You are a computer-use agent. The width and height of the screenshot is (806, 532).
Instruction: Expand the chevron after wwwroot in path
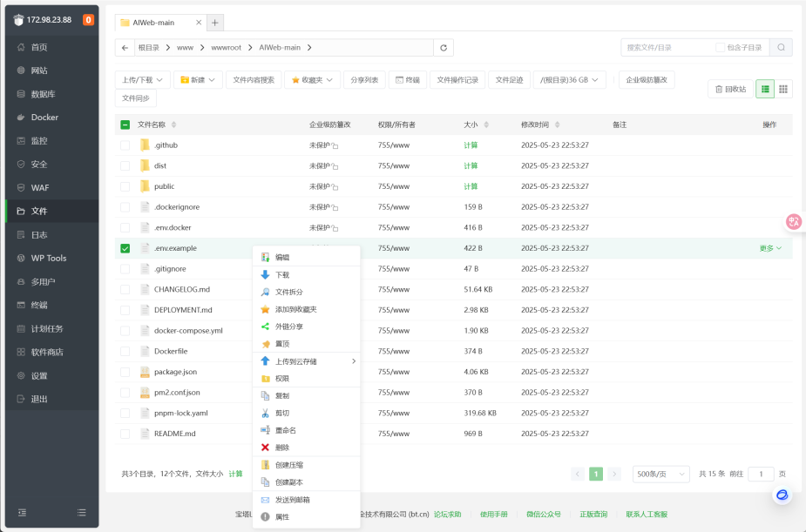[x=250, y=48]
